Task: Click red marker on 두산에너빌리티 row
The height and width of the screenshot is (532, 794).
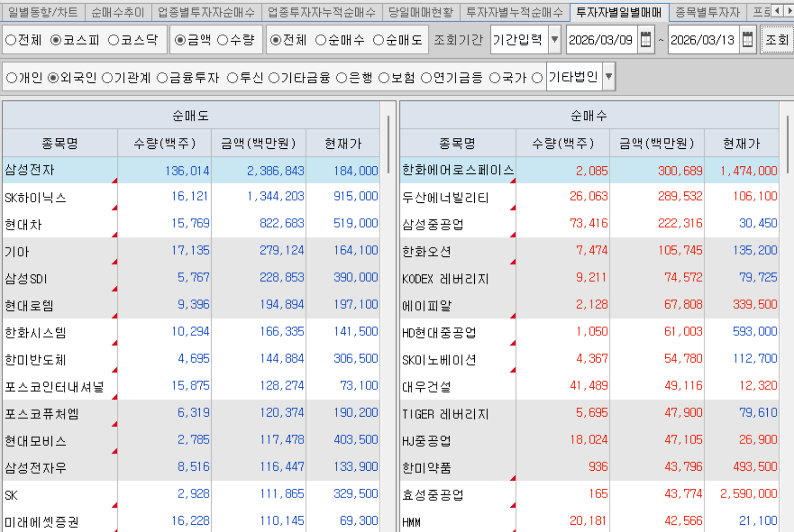Action: 512,208
